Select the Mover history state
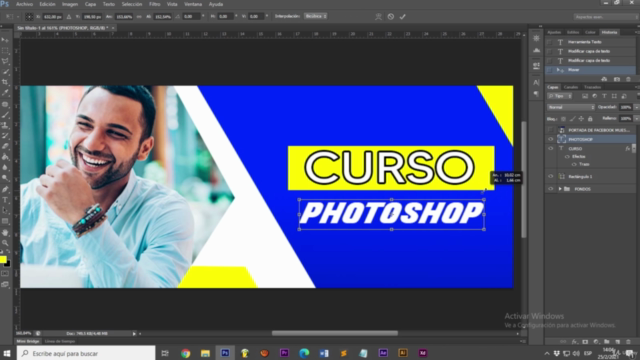The image size is (640, 360). [x=591, y=70]
